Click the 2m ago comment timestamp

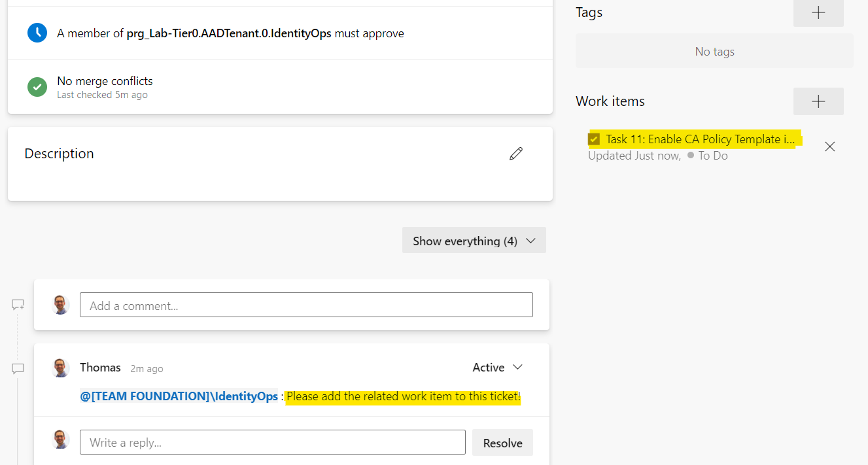(x=147, y=369)
